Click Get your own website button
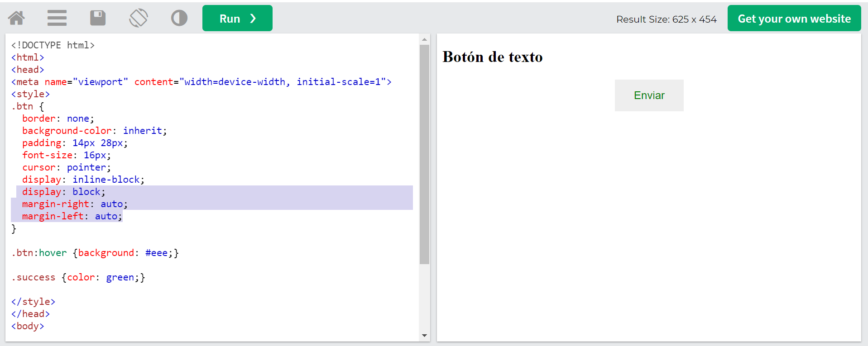The image size is (868, 346). pyautogui.click(x=794, y=19)
